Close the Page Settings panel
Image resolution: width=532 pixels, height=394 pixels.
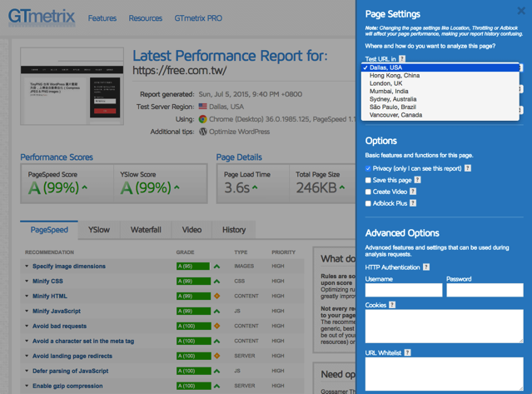521,12
